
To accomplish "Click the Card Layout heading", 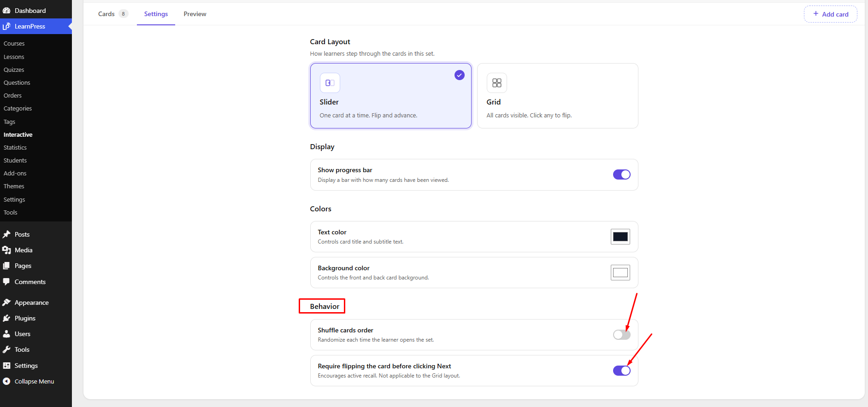I will [330, 41].
